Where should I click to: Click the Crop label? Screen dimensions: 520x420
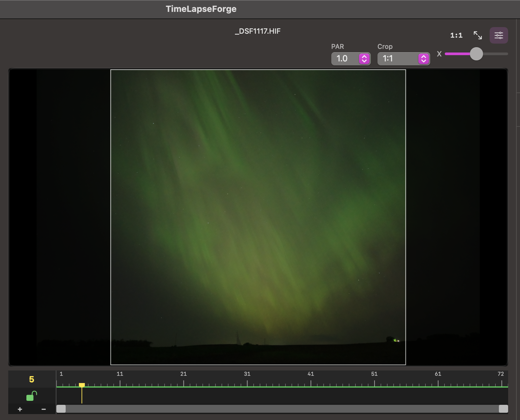(385, 47)
